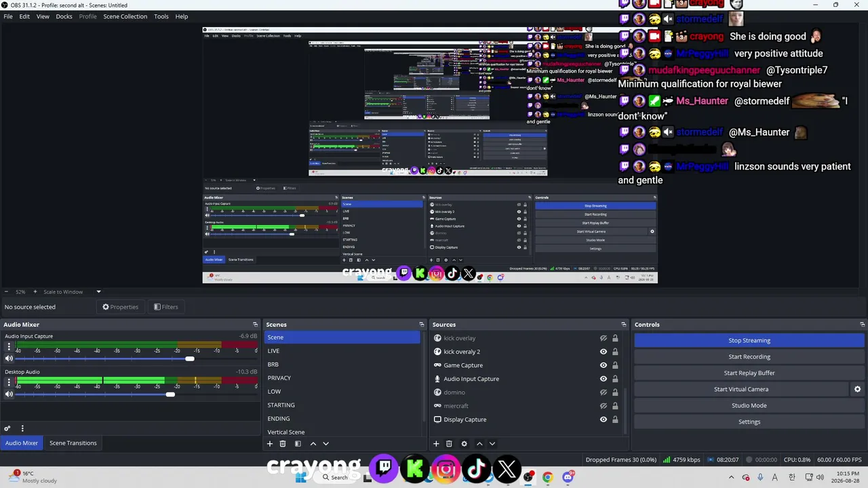Hide the kick overaly 2 source

[x=603, y=352]
